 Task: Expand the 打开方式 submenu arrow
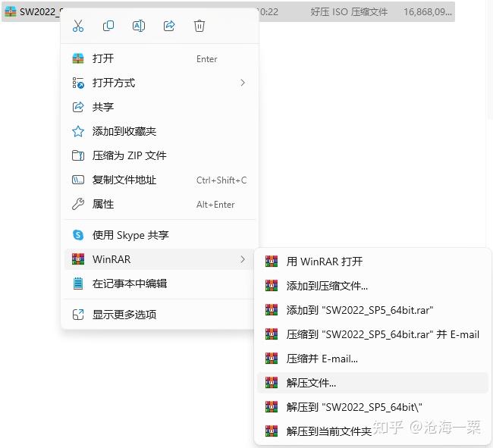pyautogui.click(x=243, y=83)
